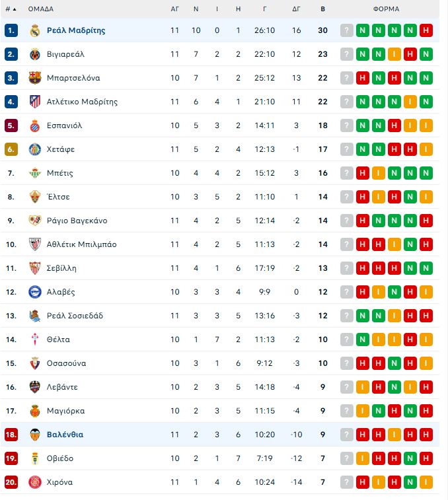
Task: Sort standings by Β points column header
Action: point(322,9)
